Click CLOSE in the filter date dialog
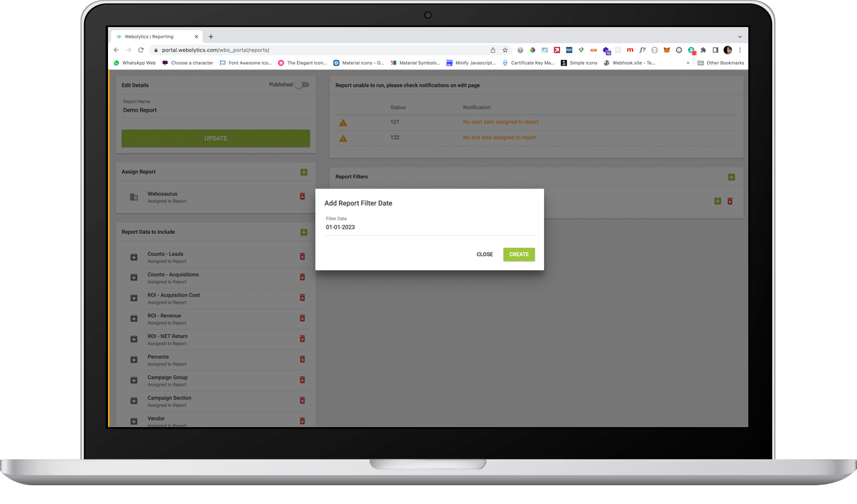Viewport: 857px width, 504px height. pyautogui.click(x=484, y=255)
